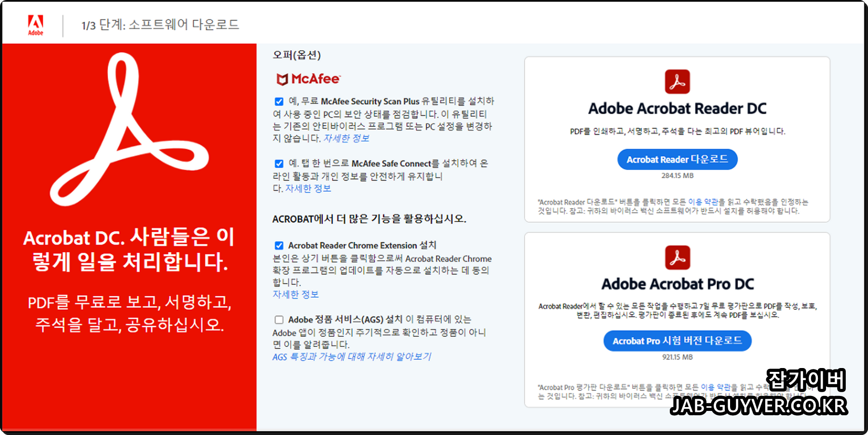Uncheck Acrobat Reader Chrome Extension checkbox
This screenshot has width=868, height=435.
[x=279, y=245]
